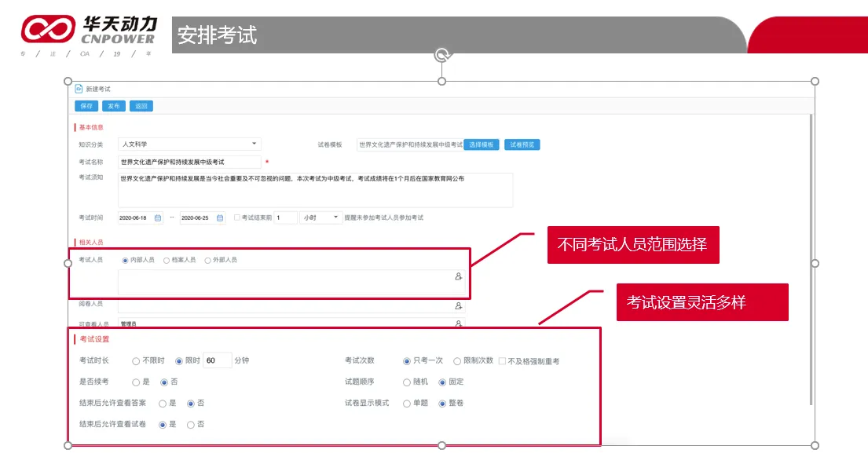Click the 发布 button
This screenshot has width=868, height=453.
114,106
